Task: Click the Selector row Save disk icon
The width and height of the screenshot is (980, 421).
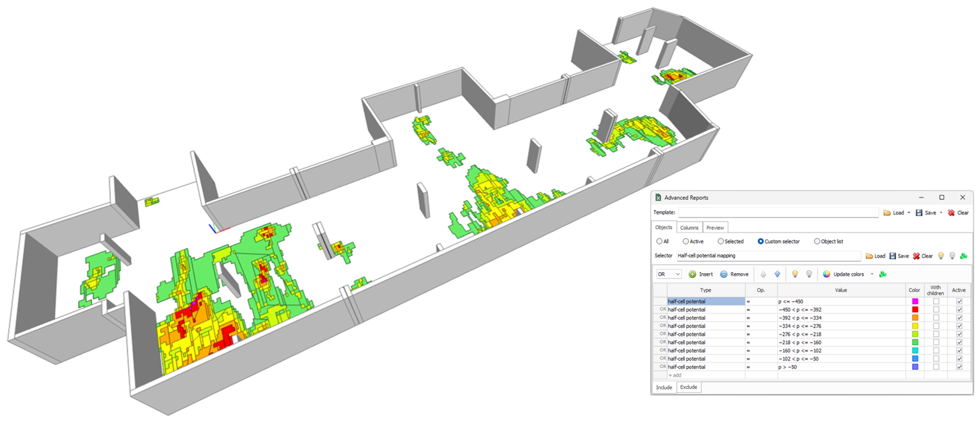Action: pos(893,256)
